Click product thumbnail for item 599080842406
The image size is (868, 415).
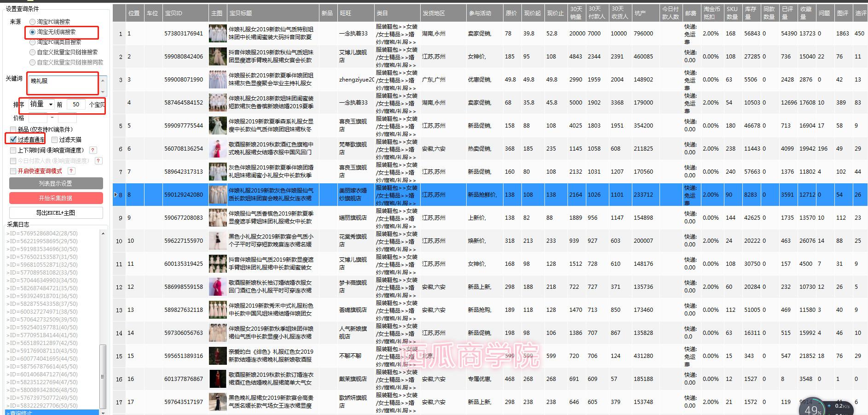(218, 57)
